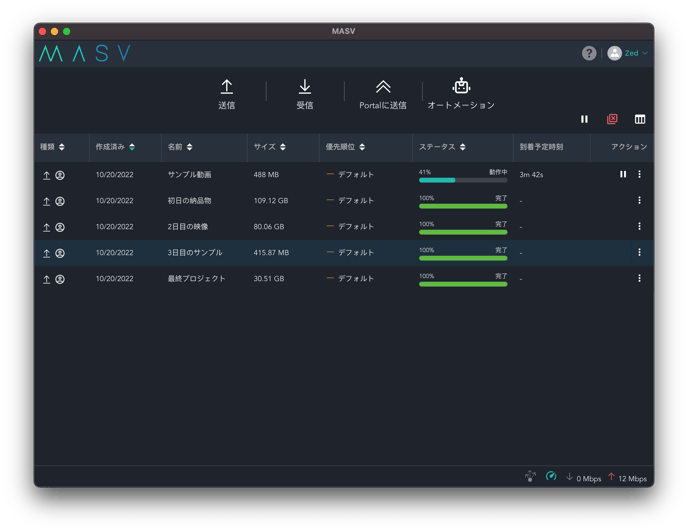688x532 pixels.
Task: Open Portalに送信 option
Action: 383,94
